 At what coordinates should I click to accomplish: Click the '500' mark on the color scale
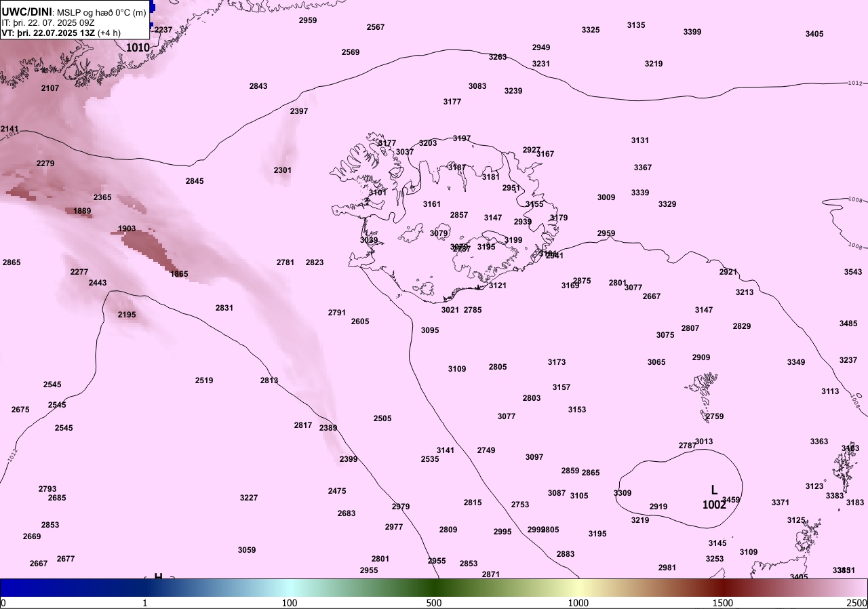click(434, 603)
